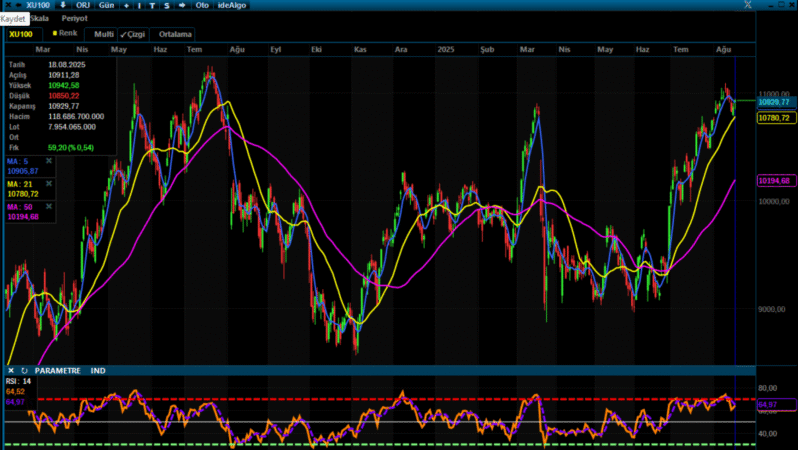
Task: Click the MA : 21 label
Action: tap(19, 184)
